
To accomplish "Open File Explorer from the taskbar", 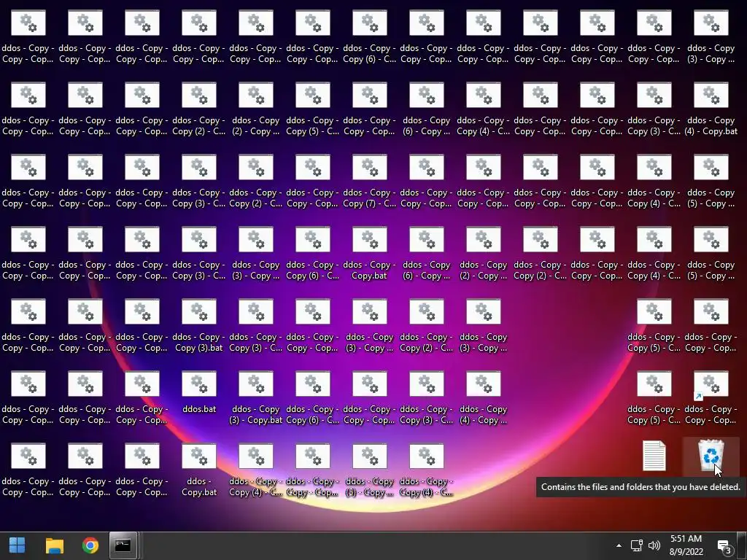I will point(54,545).
